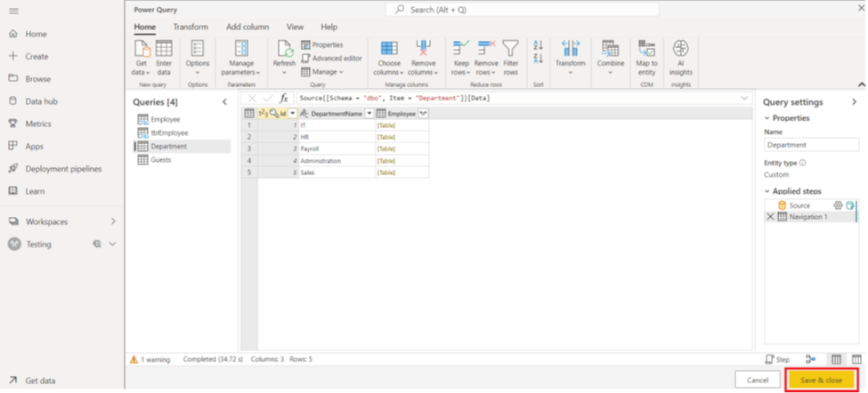Click the Refresh icon

click(285, 49)
